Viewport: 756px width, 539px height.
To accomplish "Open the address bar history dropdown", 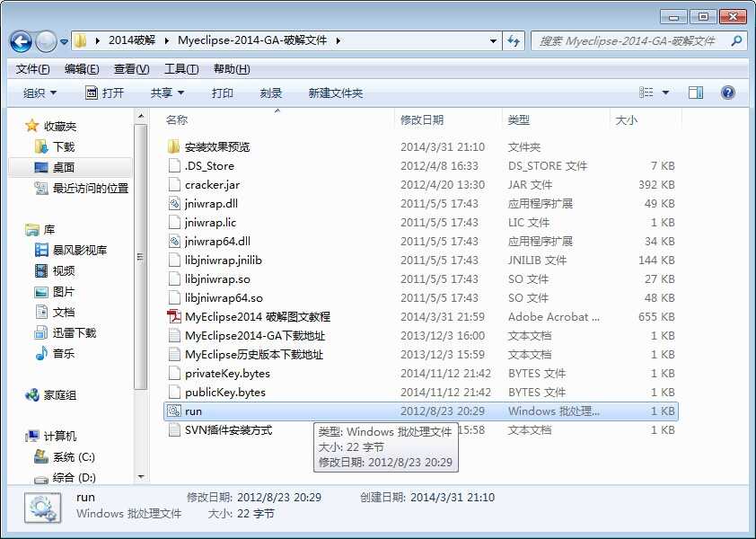I will [x=493, y=41].
